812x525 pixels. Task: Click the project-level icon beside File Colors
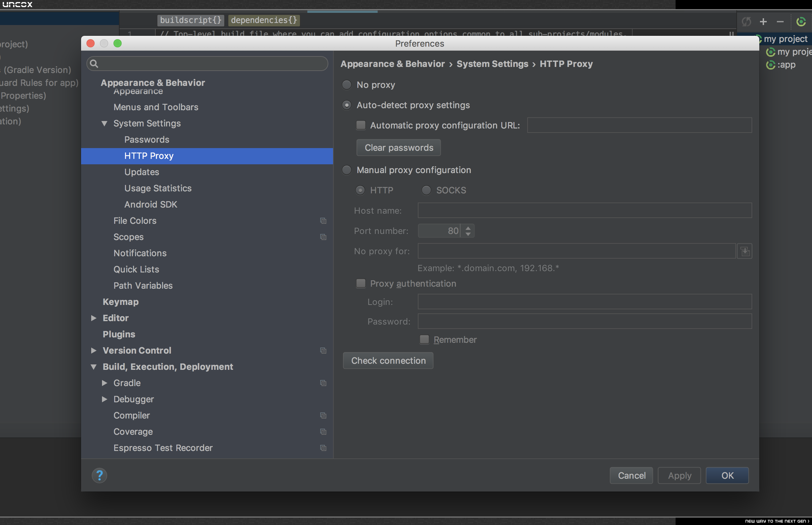coord(323,221)
